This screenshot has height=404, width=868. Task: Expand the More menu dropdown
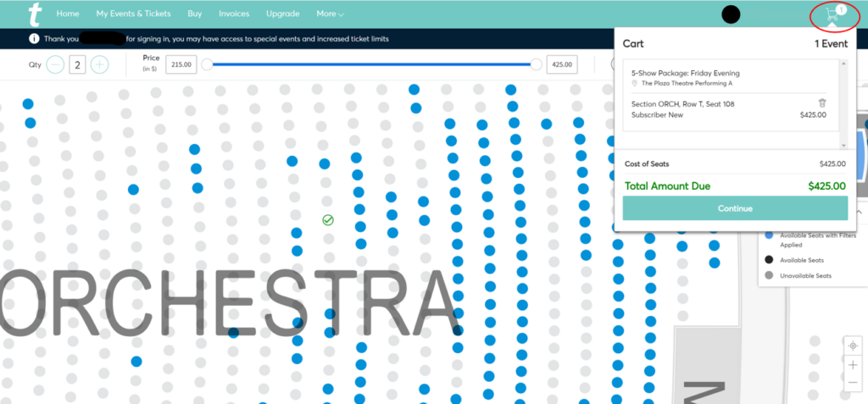coord(330,14)
